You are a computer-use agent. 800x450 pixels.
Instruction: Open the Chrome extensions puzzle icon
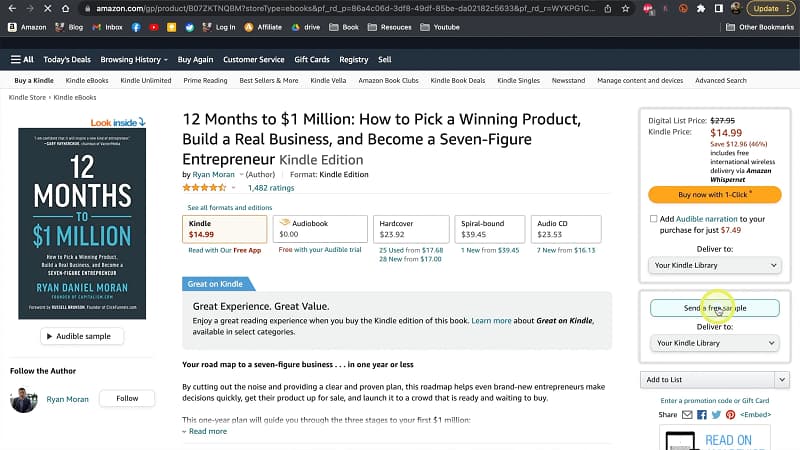click(x=700, y=8)
